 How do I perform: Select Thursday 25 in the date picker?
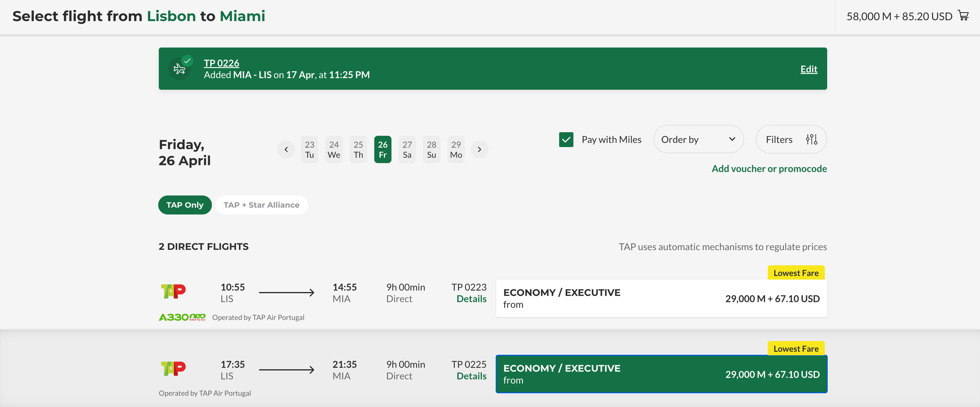[358, 149]
